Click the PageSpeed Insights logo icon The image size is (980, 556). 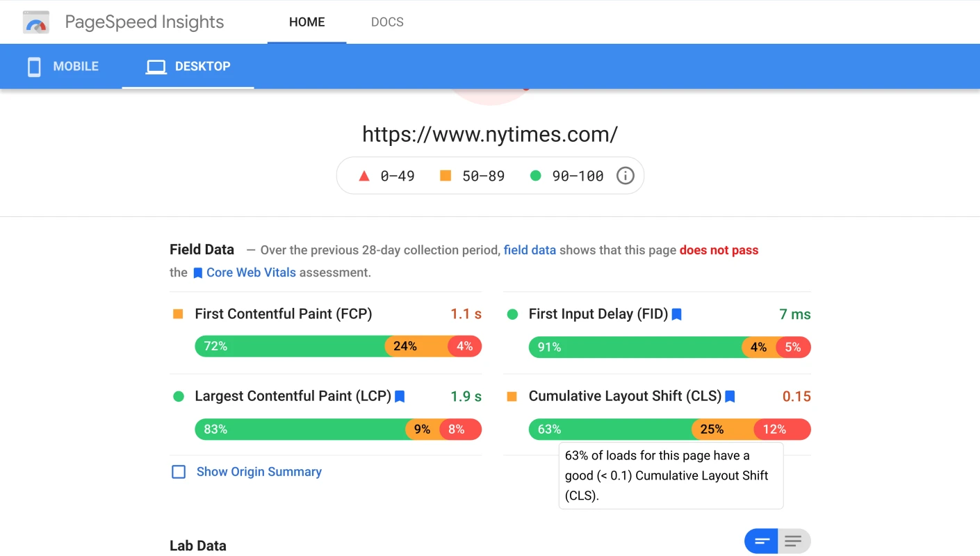(35, 22)
